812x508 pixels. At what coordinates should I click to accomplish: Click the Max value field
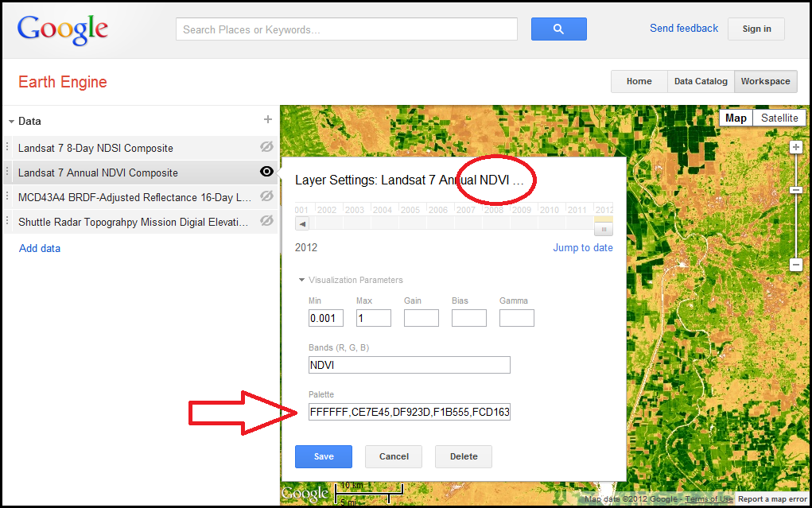click(373, 318)
